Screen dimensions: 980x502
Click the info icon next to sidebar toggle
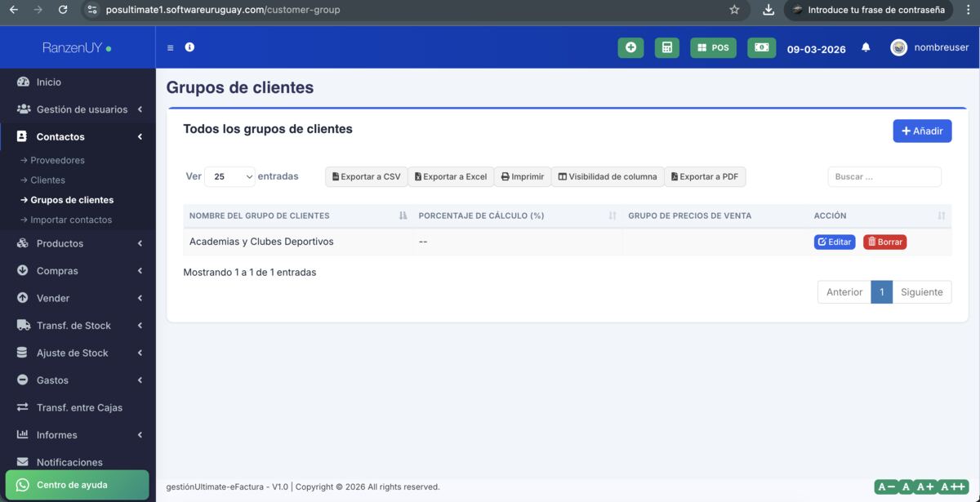(x=189, y=47)
